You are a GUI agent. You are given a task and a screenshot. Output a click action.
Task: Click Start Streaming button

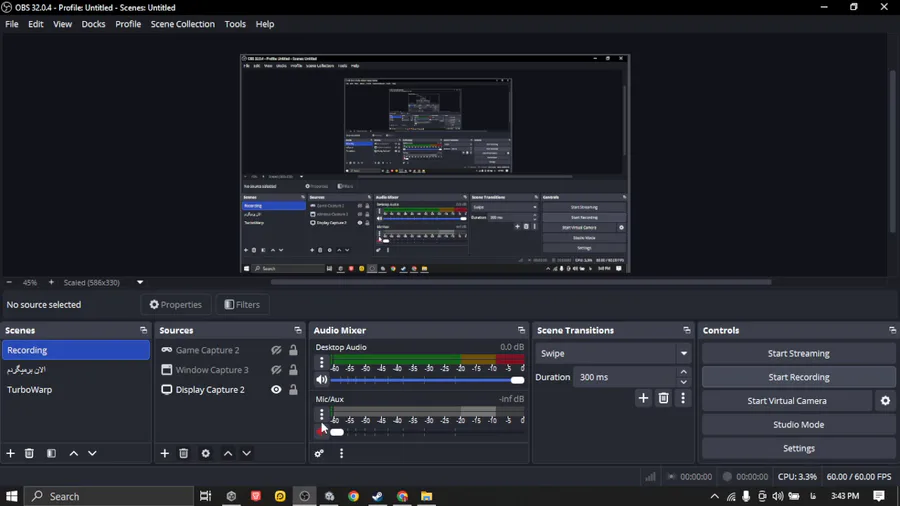click(x=798, y=353)
